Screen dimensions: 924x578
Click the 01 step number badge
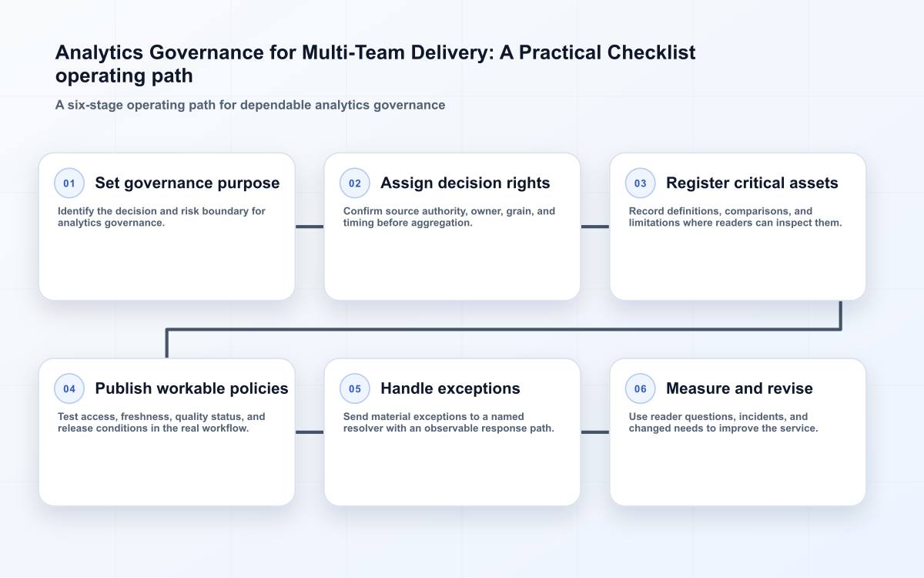pos(69,183)
